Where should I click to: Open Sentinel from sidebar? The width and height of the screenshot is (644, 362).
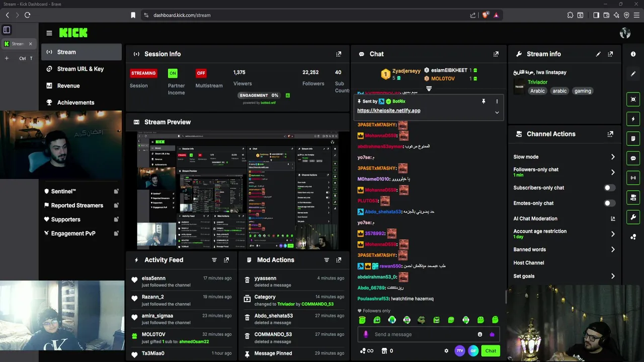82,191
